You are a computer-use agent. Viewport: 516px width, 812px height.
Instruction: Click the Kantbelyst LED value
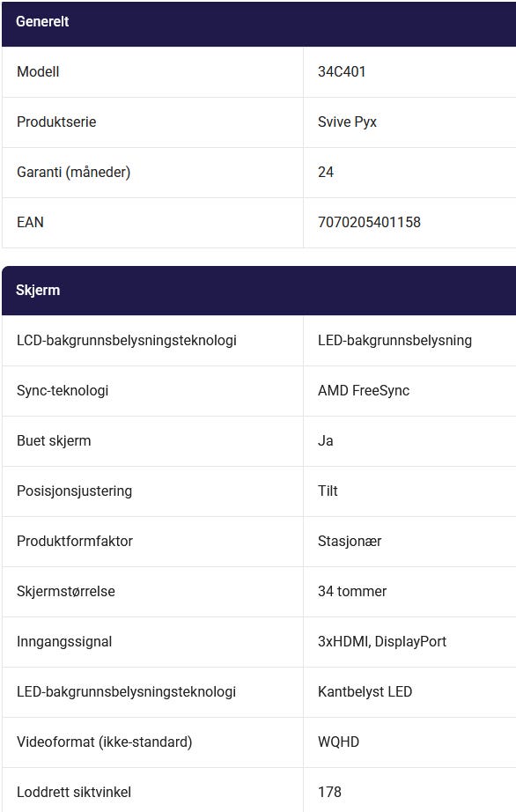click(365, 692)
